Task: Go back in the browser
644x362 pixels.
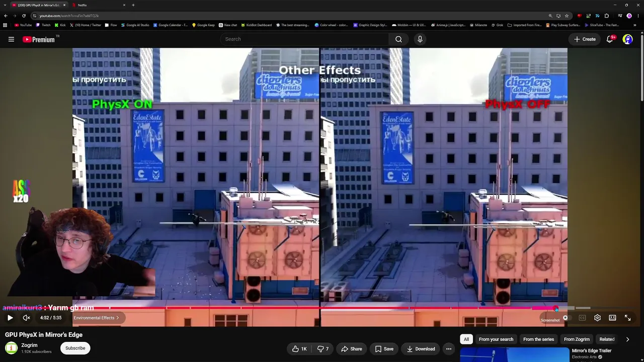Action: click(x=6, y=16)
